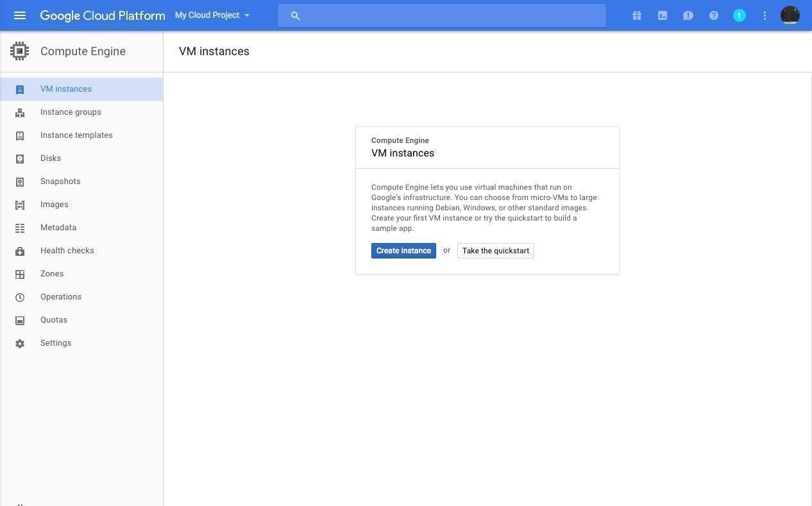812x506 pixels.
Task: Open notifications badge showing 1
Action: pyautogui.click(x=740, y=15)
